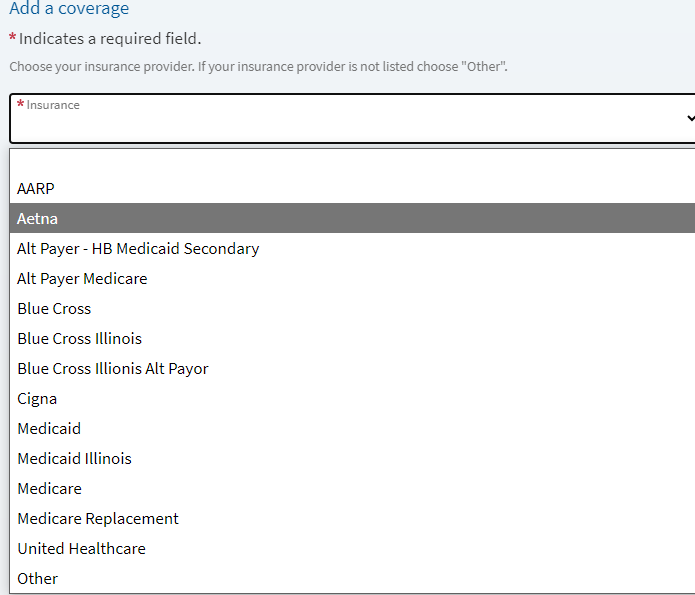
Task: Select the blank option at list top
Action: click(352, 161)
